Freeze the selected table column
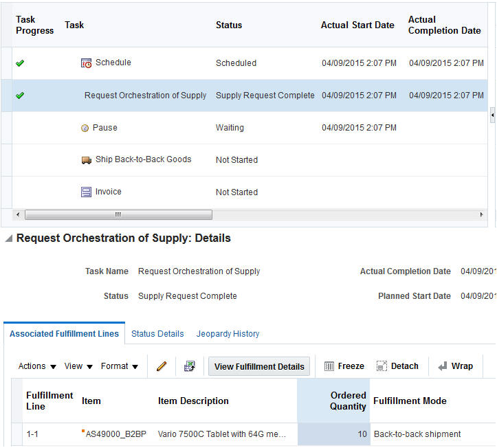Image resolution: width=497 pixels, height=448 pixels. point(344,366)
